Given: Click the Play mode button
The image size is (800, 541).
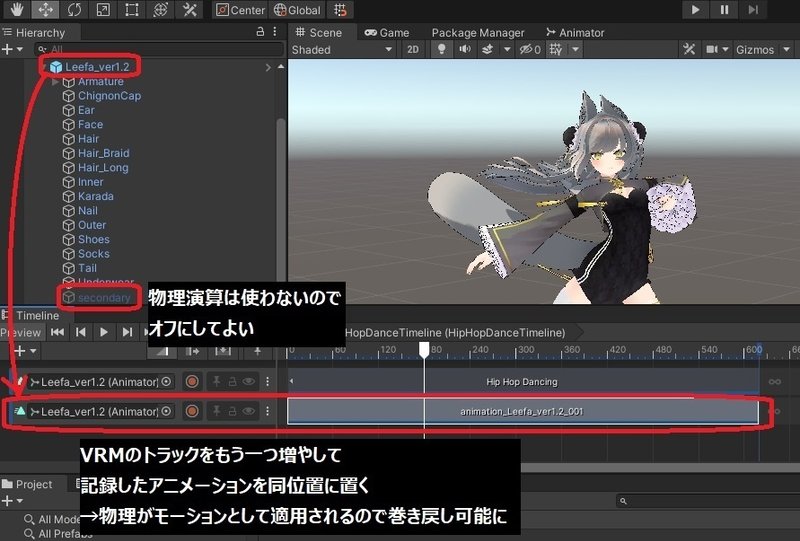Looking at the screenshot, I should pyautogui.click(x=695, y=10).
